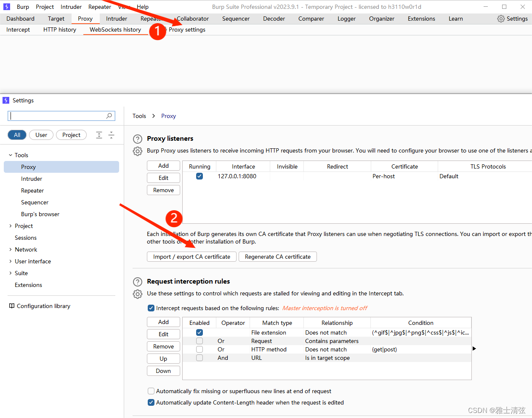
Task: Click the Burp Suite logo icon in title bar
Action: point(6,7)
